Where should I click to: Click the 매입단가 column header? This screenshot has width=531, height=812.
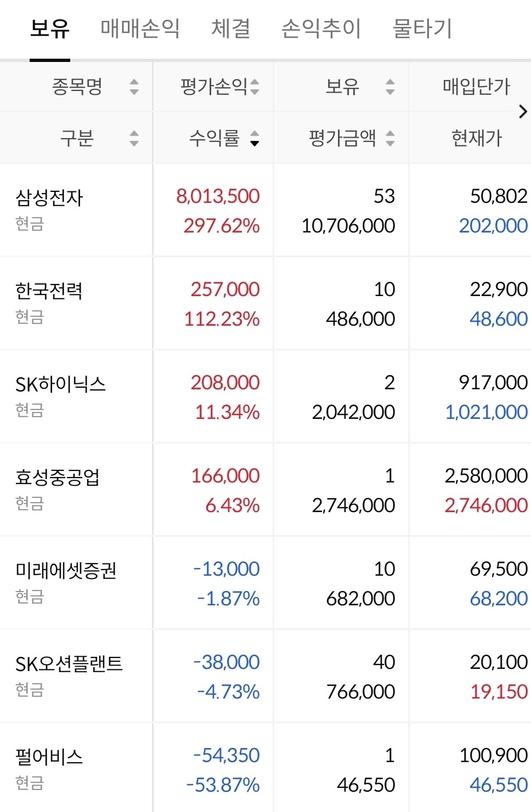click(x=476, y=87)
